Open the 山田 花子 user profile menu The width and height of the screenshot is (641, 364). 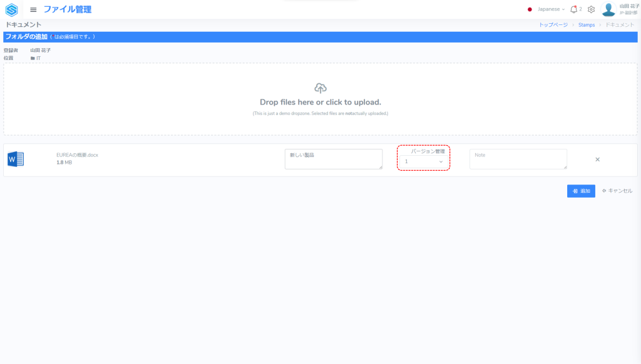[628, 9]
